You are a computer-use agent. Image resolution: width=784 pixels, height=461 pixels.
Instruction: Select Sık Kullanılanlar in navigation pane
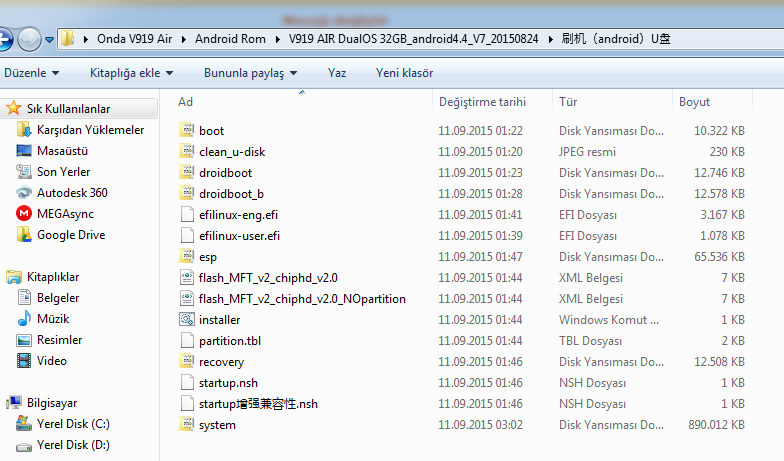[68, 108]
